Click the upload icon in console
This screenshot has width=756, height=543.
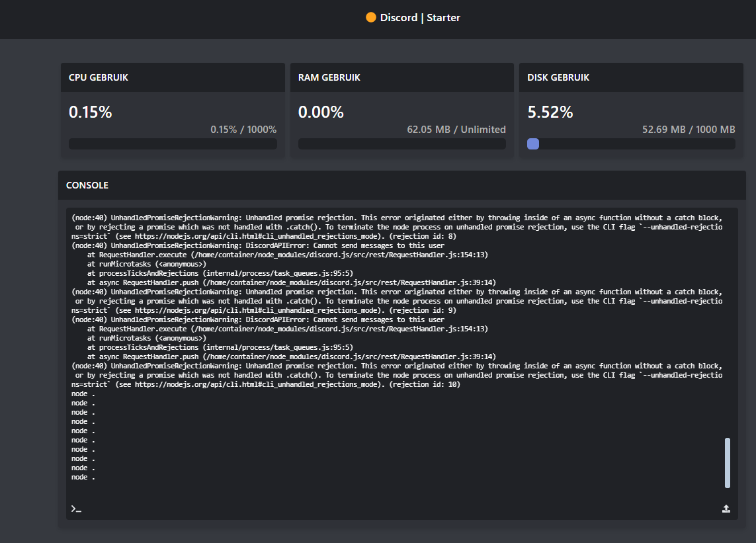click(726, 509)
